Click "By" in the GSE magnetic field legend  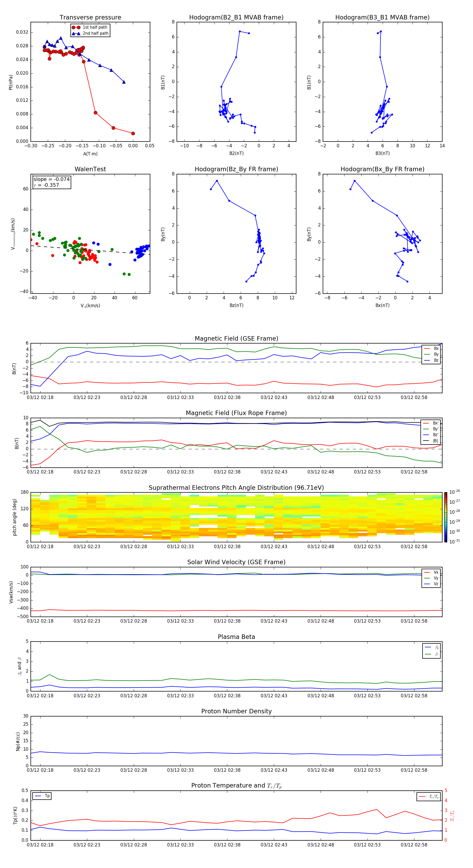click(x=431, y=355)
